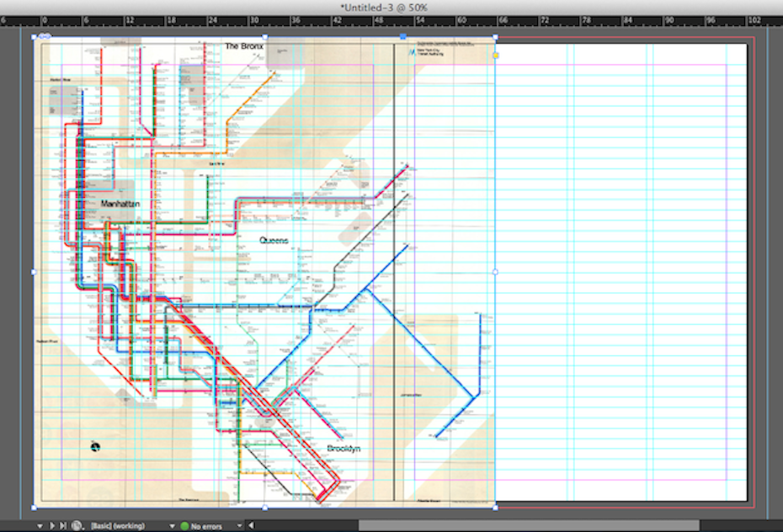The height and width of the screenshot is (532, 783).
Task: Click the left scroll arrow of horizontal scrollbar
Action: click(x=250, y=525)
